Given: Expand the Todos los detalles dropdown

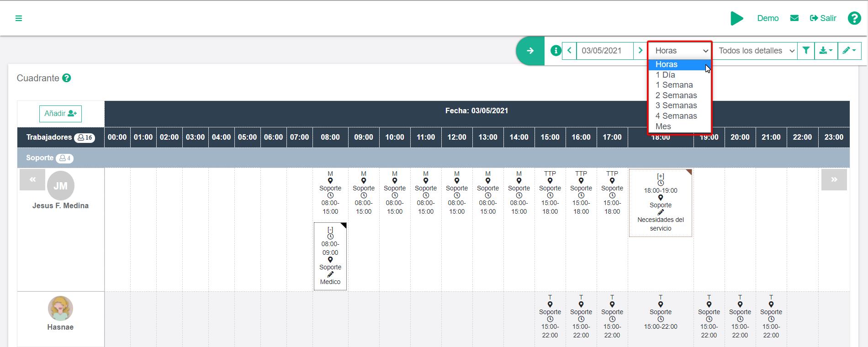Looking at the screenshot, I should (756, 51).
